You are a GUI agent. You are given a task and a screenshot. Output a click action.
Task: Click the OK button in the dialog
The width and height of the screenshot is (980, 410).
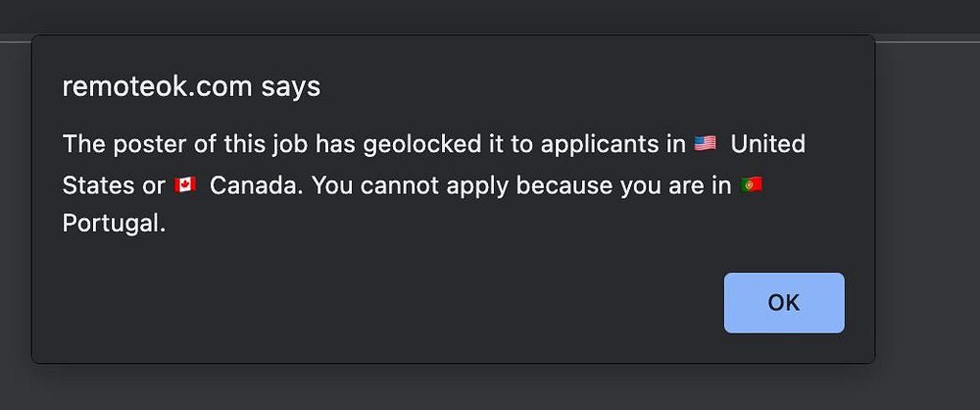click(x=784, y=303)
